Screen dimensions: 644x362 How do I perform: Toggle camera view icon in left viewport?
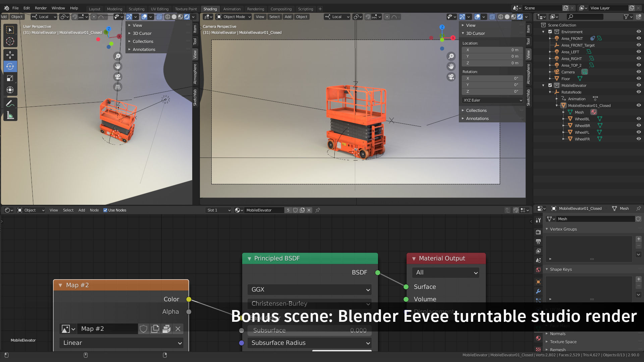point(118,77)
